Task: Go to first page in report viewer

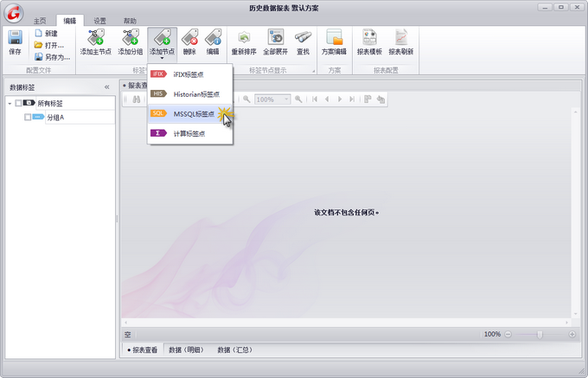Action: [315, 99]
